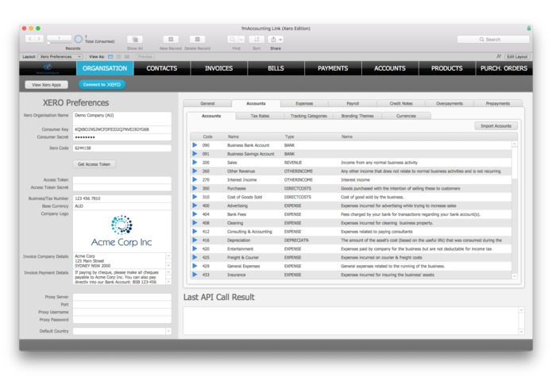
Task: Click the Get Access Token button
Action: pos(94,164)
